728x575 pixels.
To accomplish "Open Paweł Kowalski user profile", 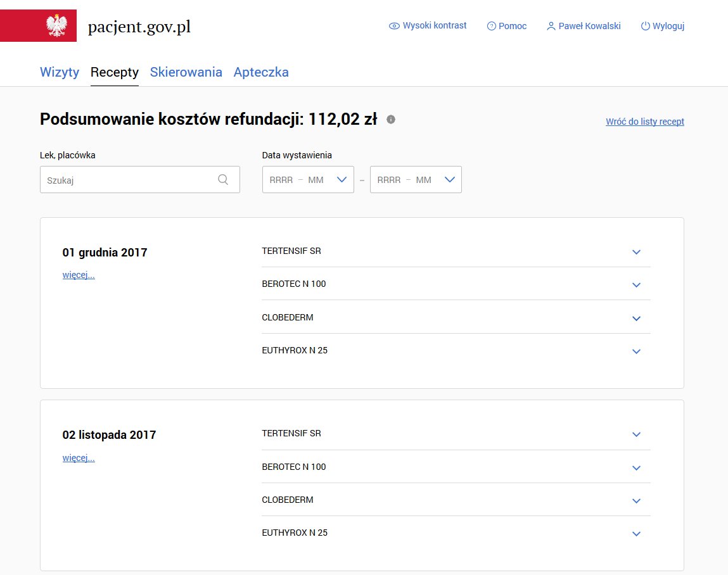I will coord(584,26).
